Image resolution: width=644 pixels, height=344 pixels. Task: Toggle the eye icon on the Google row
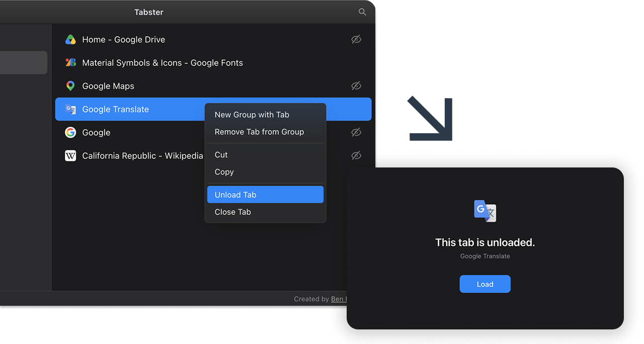356,132
